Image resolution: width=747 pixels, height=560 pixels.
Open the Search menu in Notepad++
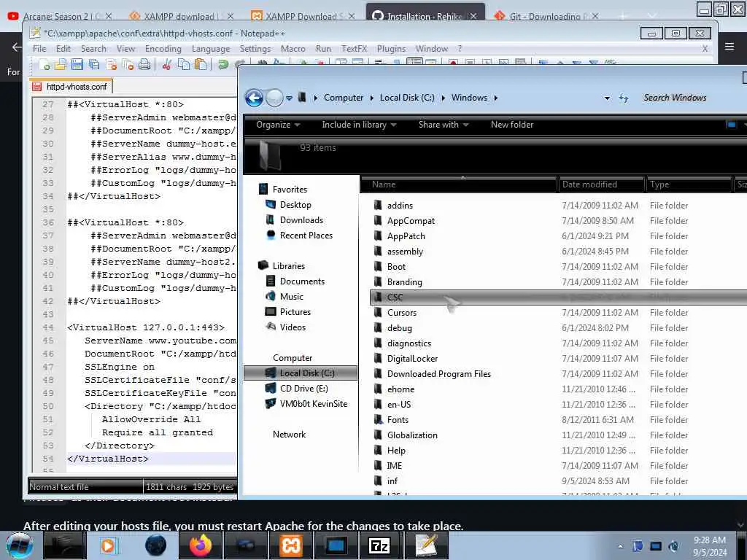click(93, 49)
